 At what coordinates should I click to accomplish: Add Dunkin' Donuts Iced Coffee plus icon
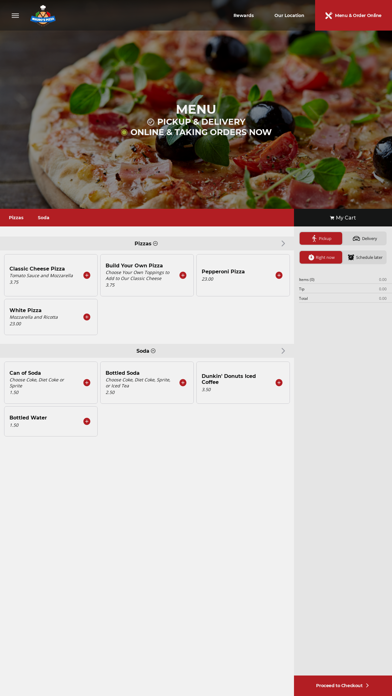[x=279, y=383]
